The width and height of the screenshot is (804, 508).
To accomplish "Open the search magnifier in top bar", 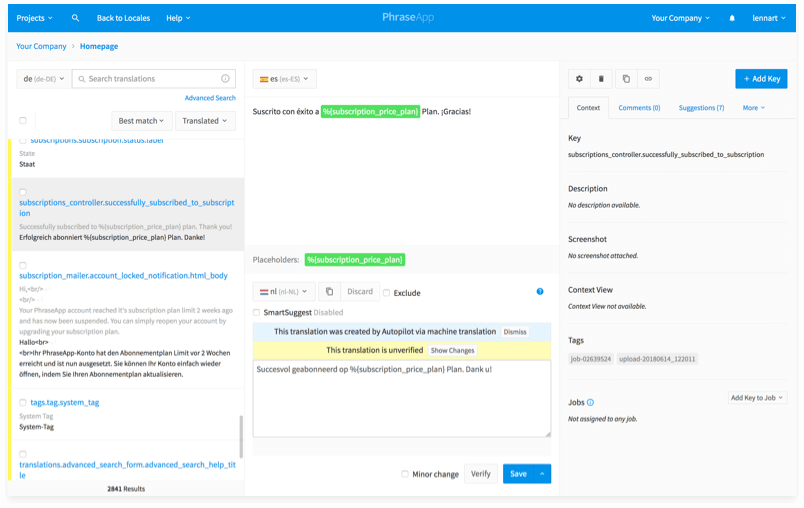I will (75, 18).
